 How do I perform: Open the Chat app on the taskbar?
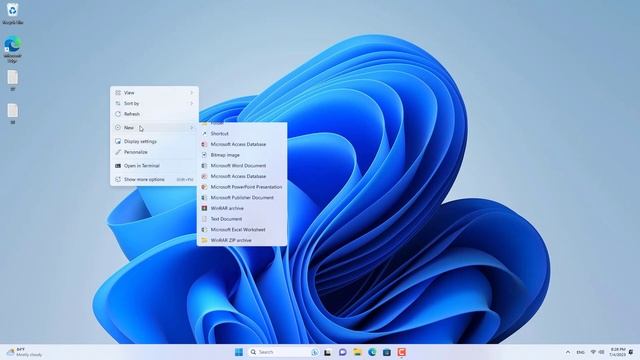pyautogui.click(x=342, y=352)
